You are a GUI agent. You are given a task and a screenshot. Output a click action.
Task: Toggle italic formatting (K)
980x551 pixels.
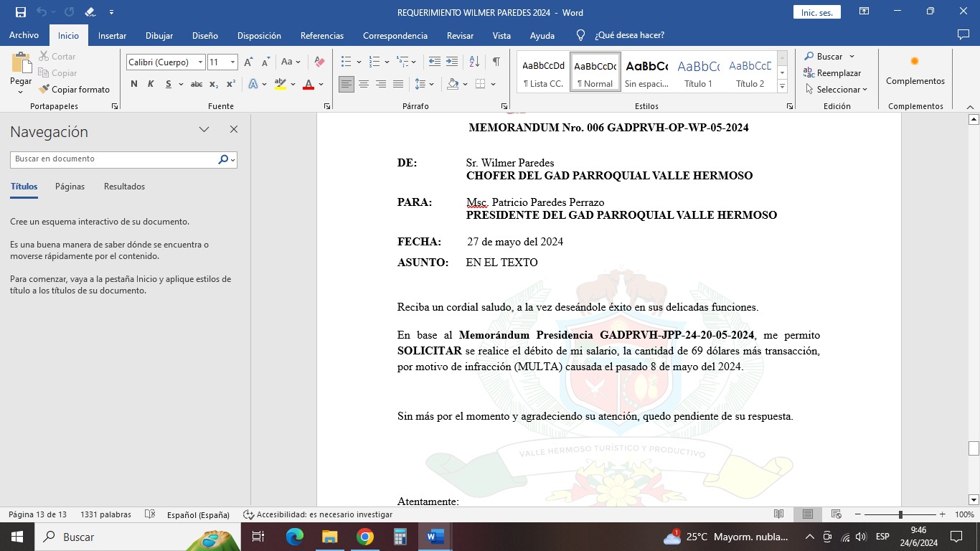click(151, 85)
